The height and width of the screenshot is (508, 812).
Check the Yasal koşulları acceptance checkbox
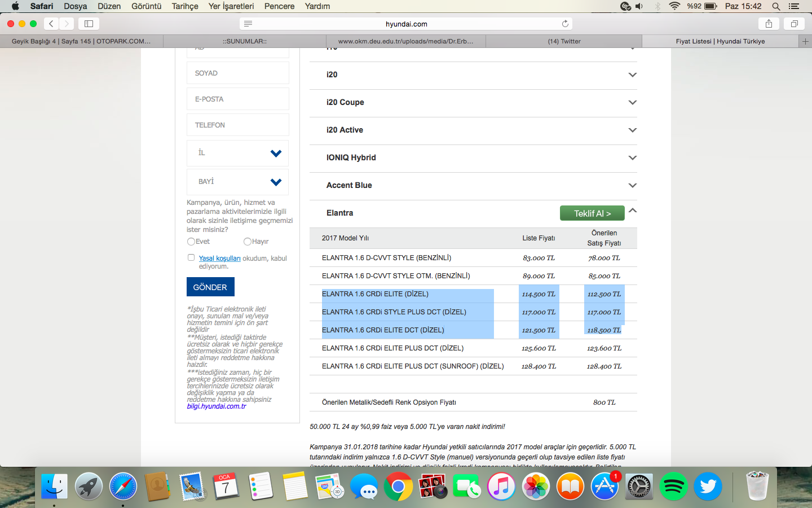point(191,257)
